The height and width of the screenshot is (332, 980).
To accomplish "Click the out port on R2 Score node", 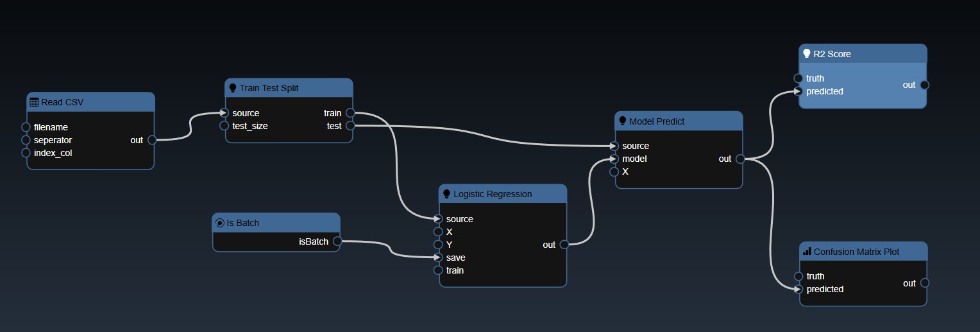I will pyautogui.click(x=924, y=85).
